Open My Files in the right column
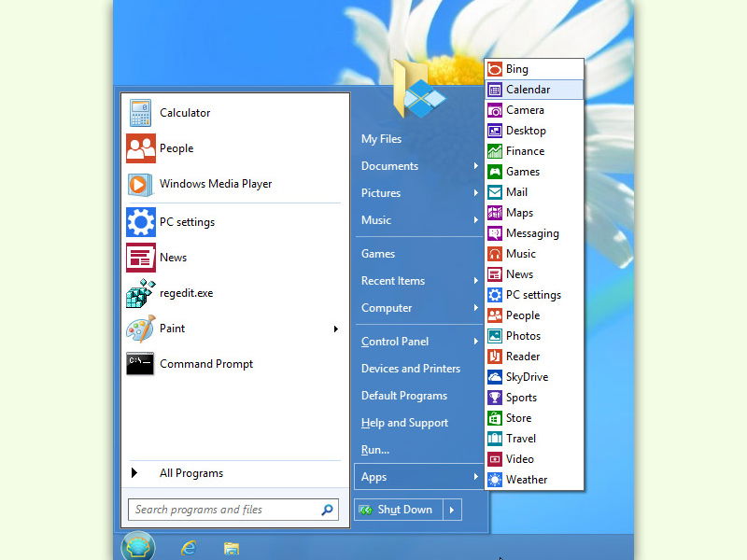747x560 pixels. [x=382, y=139]
